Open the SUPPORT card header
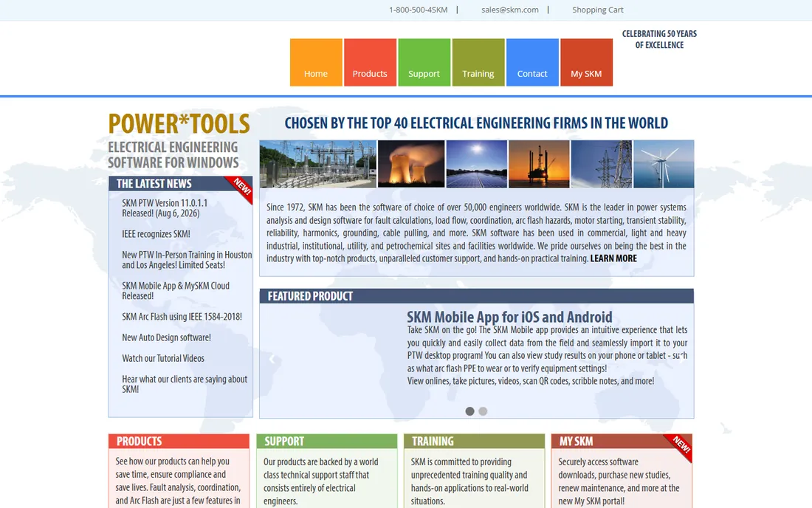 point(327,442)
